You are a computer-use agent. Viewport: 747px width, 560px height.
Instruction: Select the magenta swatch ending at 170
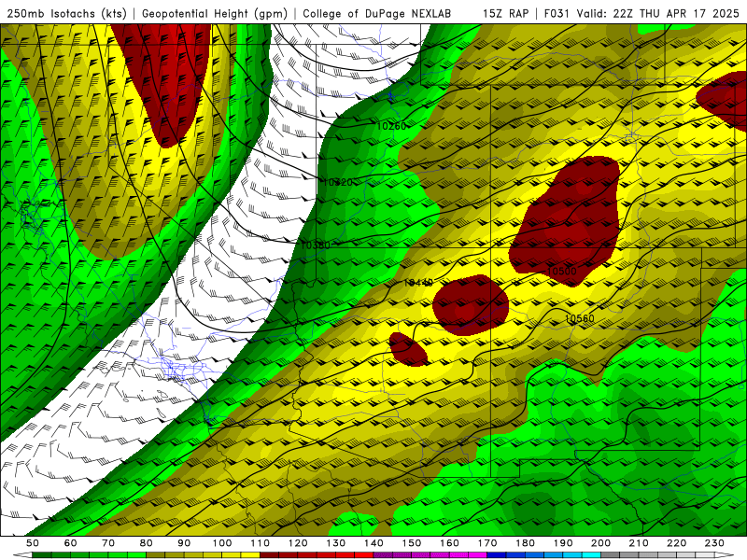[x=477, y=554]
